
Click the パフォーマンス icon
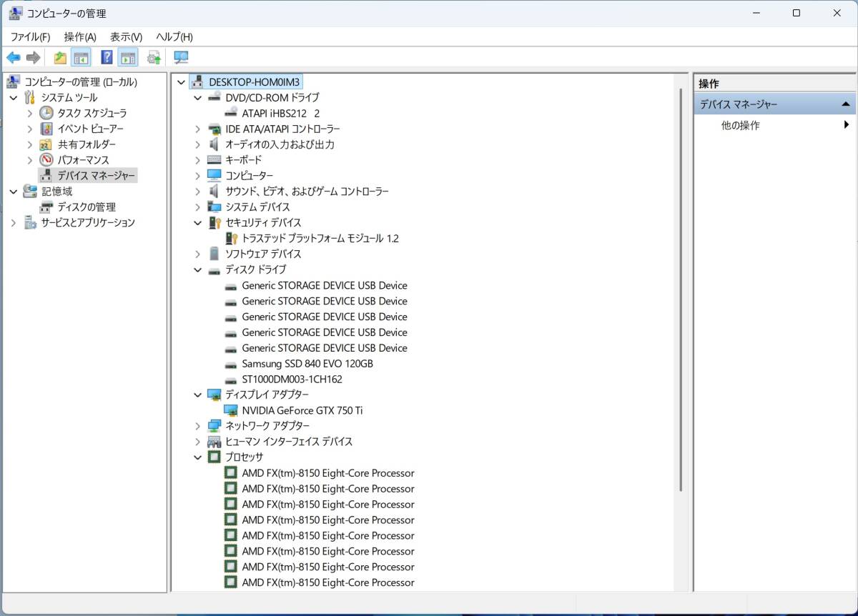tap(46, 160)
